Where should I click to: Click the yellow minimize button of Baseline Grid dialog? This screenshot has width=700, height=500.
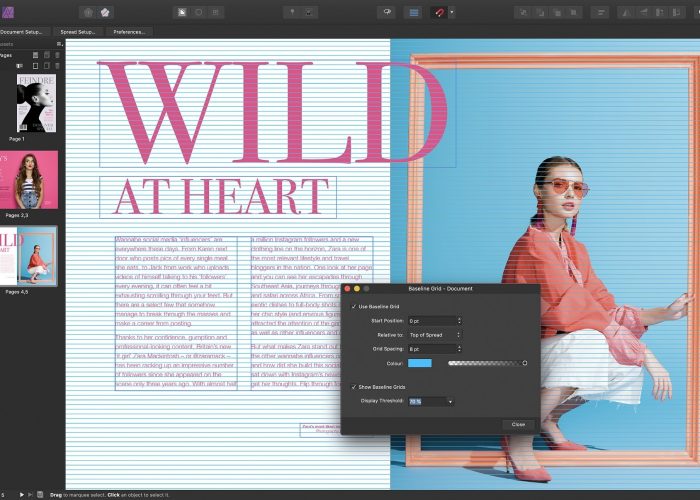tap(357, 289)
